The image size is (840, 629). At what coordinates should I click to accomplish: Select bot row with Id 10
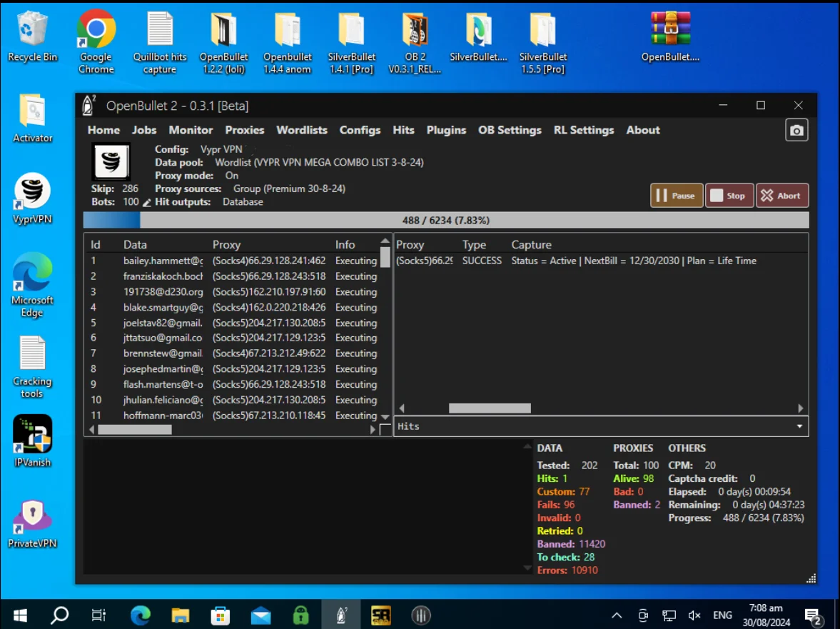coord(233,401)
